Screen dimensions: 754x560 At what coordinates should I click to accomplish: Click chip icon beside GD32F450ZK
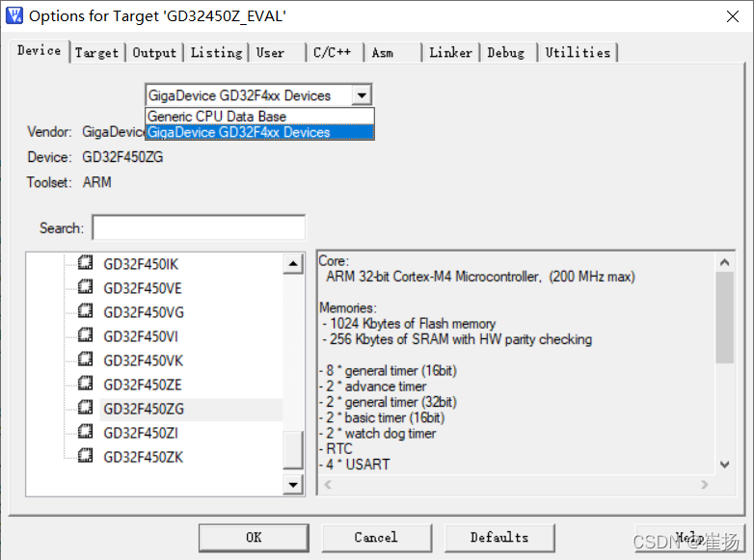pos(85,456)
